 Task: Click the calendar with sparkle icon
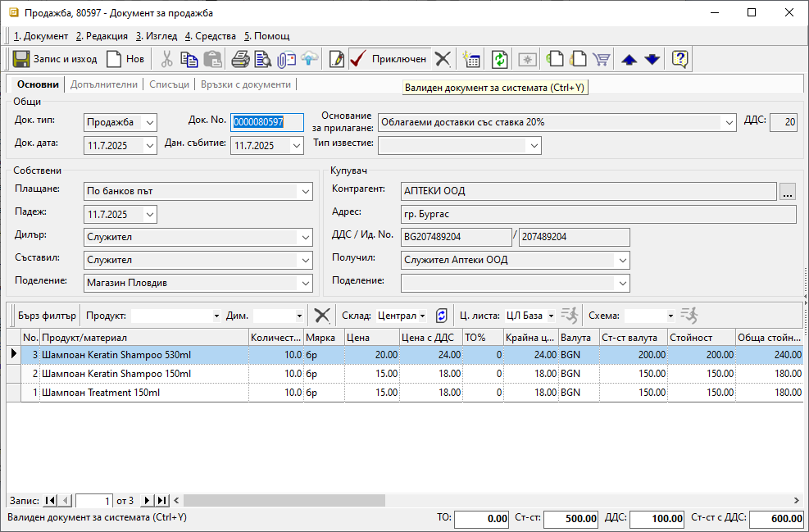[471, 59]
